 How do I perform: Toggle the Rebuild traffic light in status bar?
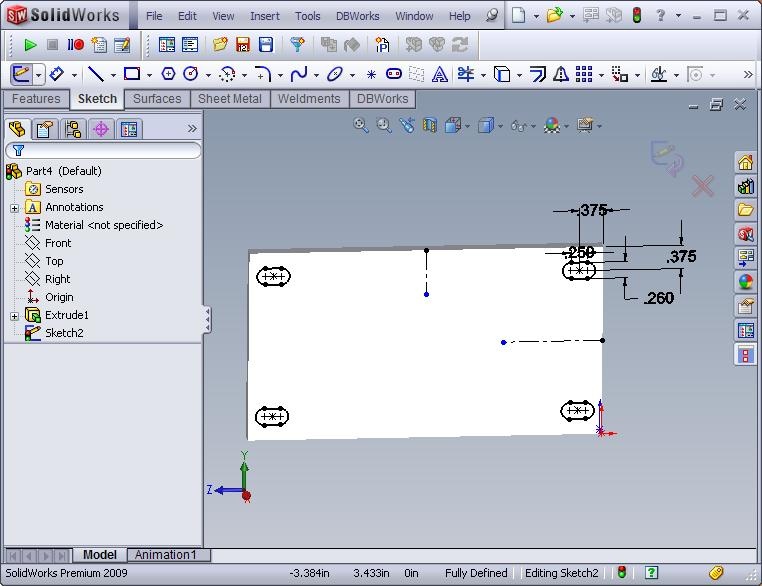point(621,573)
